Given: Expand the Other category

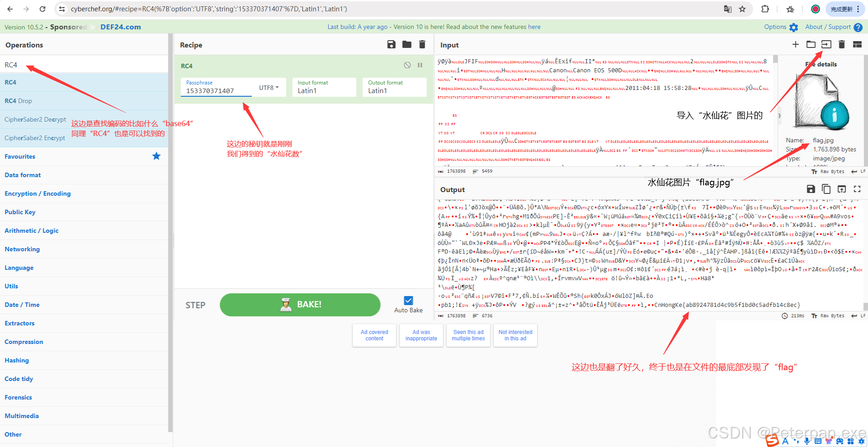Looking at the screenshot, I should point(84,434).
